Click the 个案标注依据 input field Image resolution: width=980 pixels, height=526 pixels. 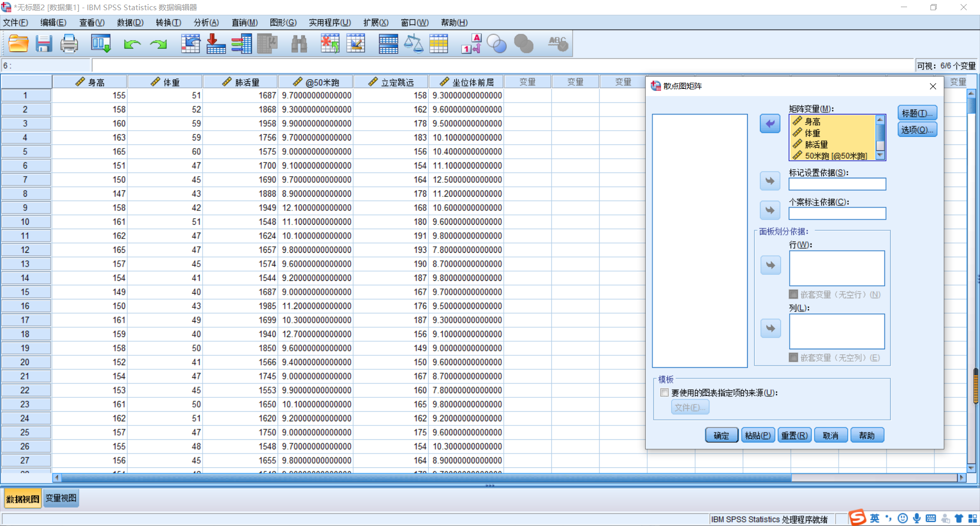[838, 213]
